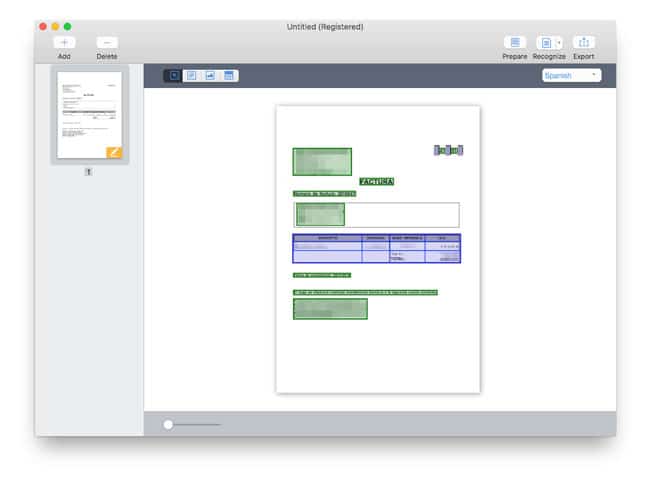Screen dimensions: 650x485
Task: Select the top-left green logo zone
Action: click(321, 161)
